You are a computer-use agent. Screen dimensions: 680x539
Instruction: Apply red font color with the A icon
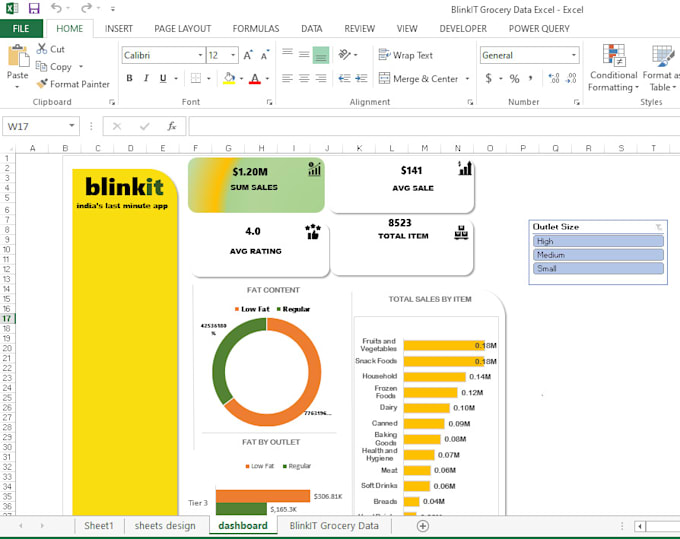pyautogui.click(x=255, y=78)
